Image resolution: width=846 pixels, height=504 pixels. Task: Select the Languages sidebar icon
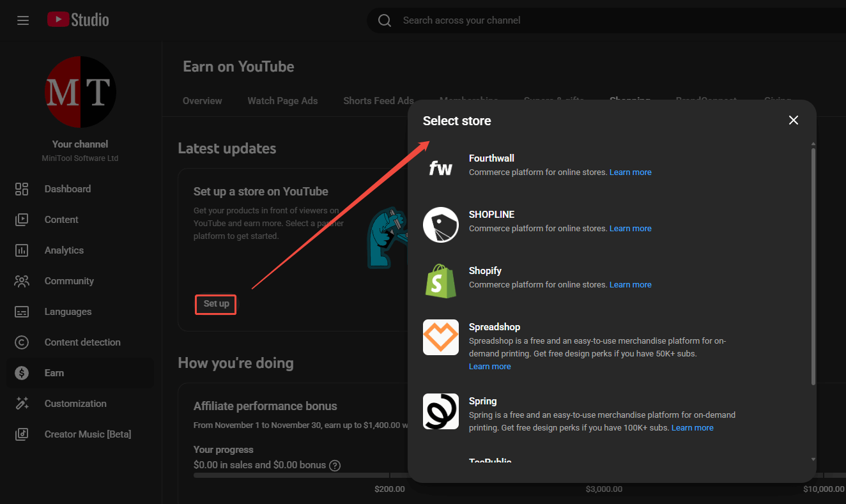(21, 311)
